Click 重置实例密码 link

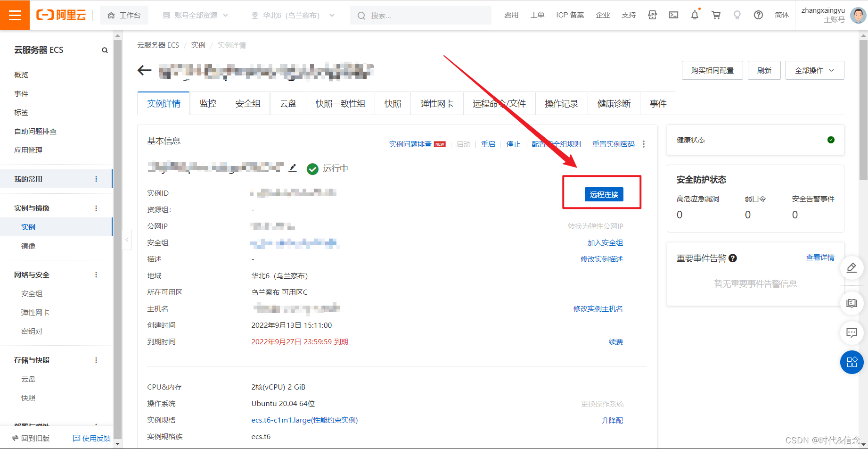tap(613, 144)
